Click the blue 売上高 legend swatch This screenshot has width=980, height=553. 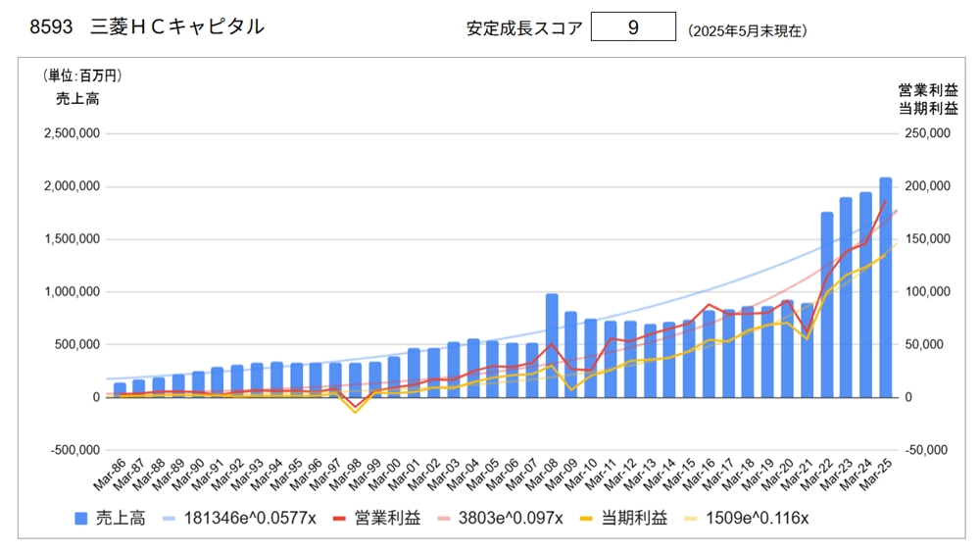(x=80, y=519)
